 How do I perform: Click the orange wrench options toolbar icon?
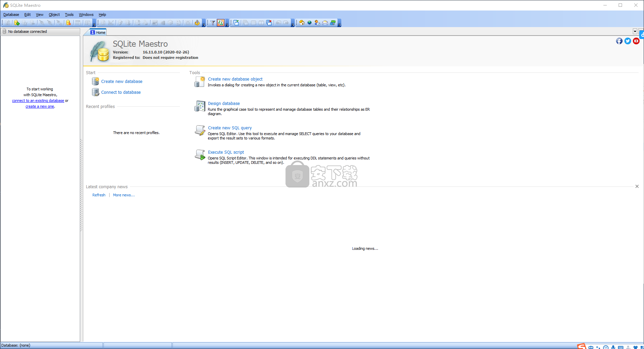[x=197, y=23]
